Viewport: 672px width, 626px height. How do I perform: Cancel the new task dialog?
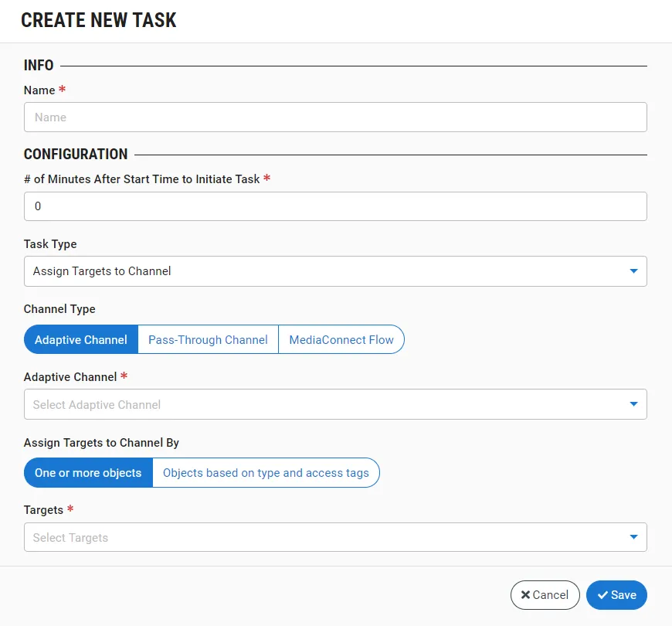pos(545,595)
